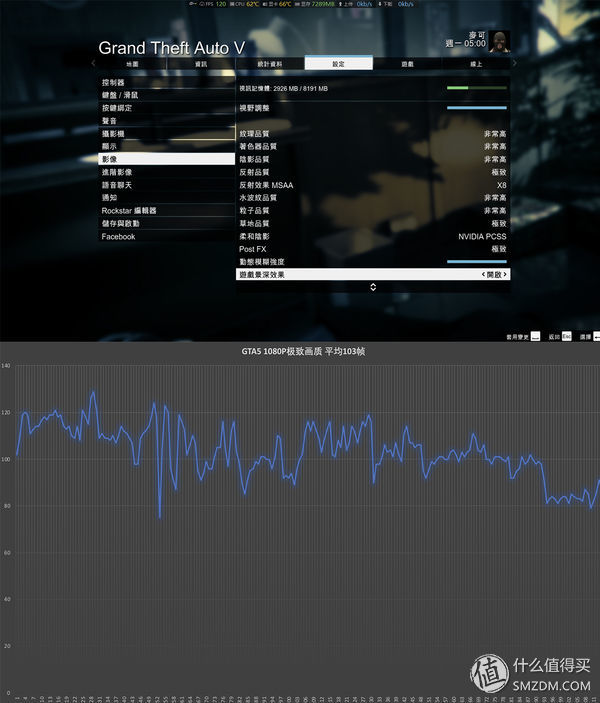Screen dimensions: 600x703
Task: Click the scroll up/down arrows below settings list
Action: (373, 287)
